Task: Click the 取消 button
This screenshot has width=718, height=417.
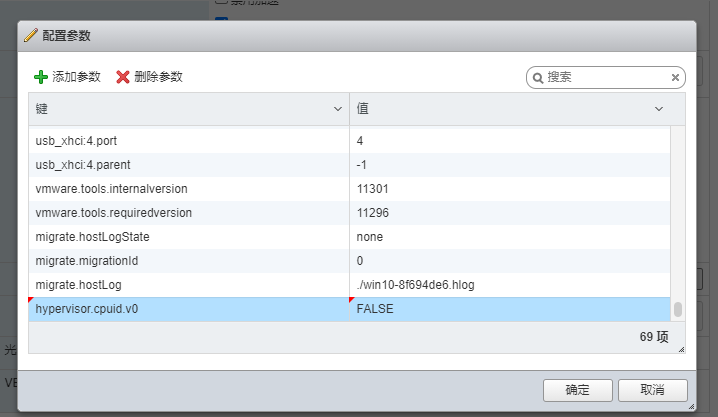Action: [x=653, y=389]
